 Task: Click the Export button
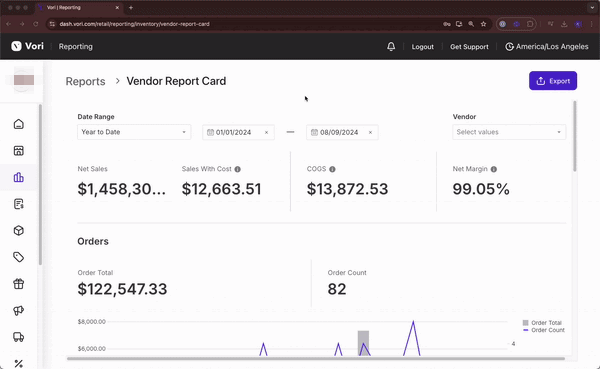pyautogui.click(x=553, y=81)
